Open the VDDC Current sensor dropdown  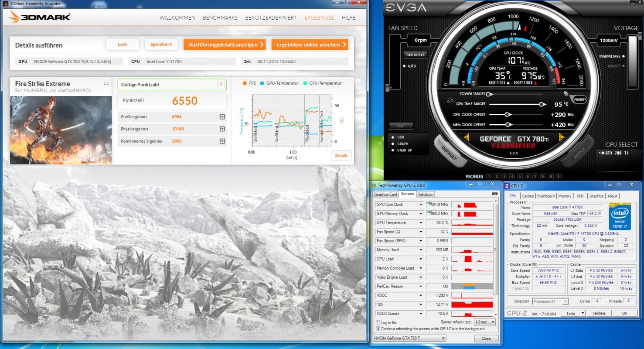421,314
